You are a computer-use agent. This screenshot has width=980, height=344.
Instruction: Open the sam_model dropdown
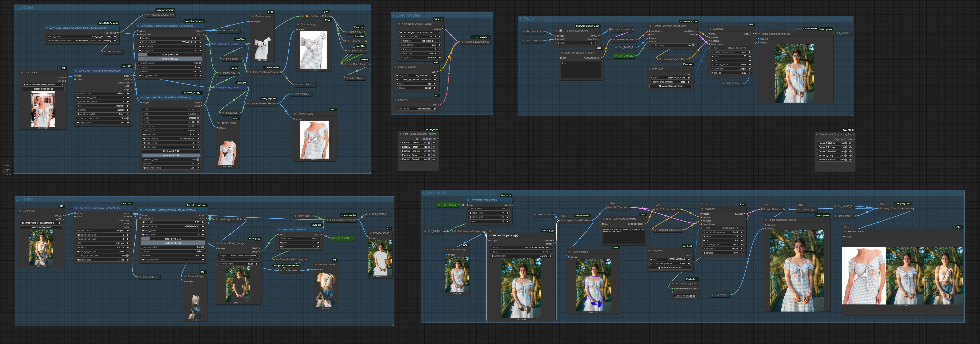pyautogui.click(x=82, y=37)
